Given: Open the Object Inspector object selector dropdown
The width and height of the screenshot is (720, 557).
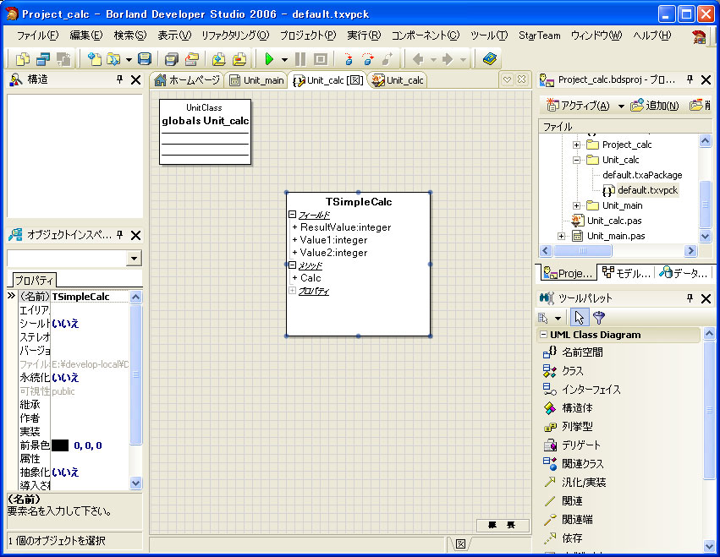Looking at the screenshot, I should tap(134, 258).
